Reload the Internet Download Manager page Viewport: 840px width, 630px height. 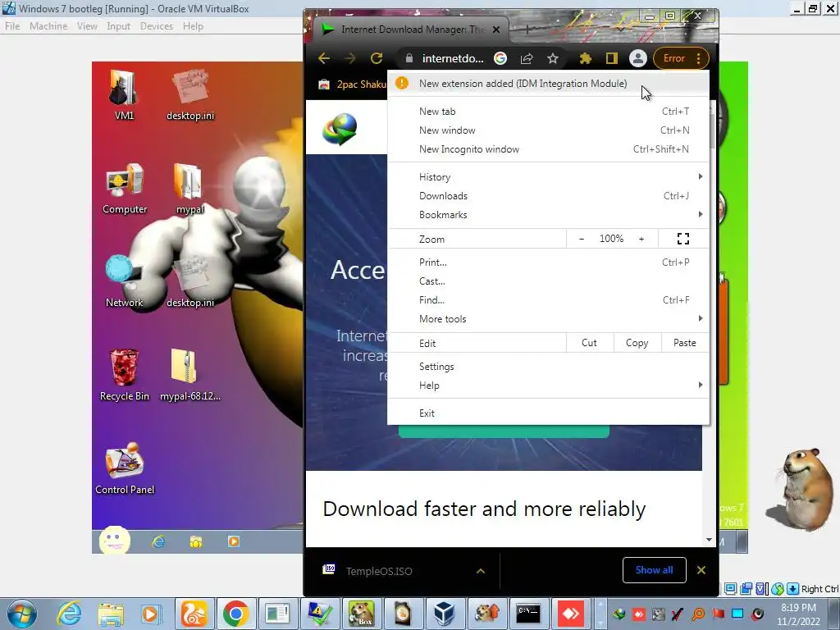pos(377,58)
